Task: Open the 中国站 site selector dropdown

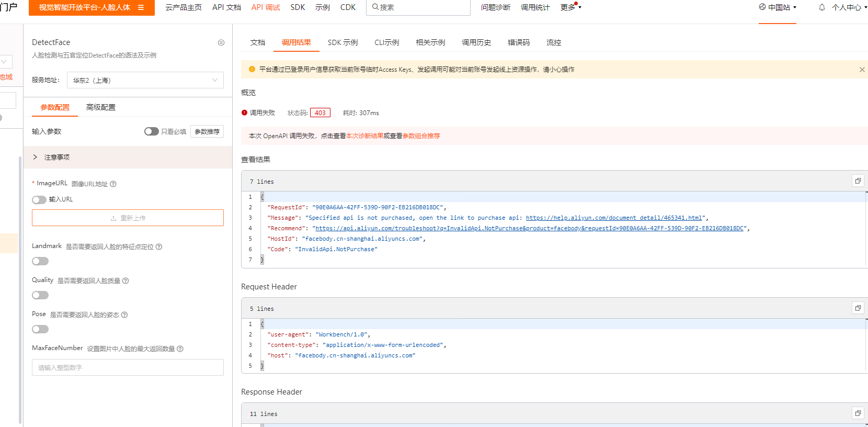Action: (x=778, y=7)
